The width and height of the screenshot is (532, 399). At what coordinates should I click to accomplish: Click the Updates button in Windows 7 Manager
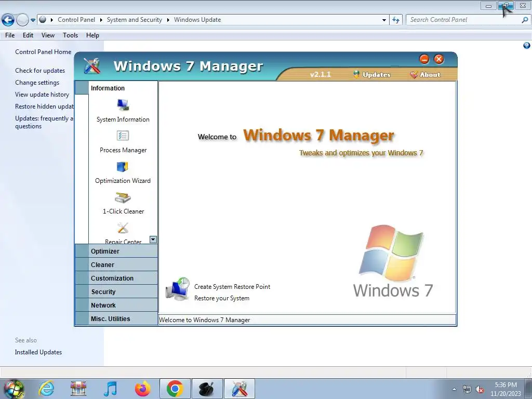[x=372, y=75]
